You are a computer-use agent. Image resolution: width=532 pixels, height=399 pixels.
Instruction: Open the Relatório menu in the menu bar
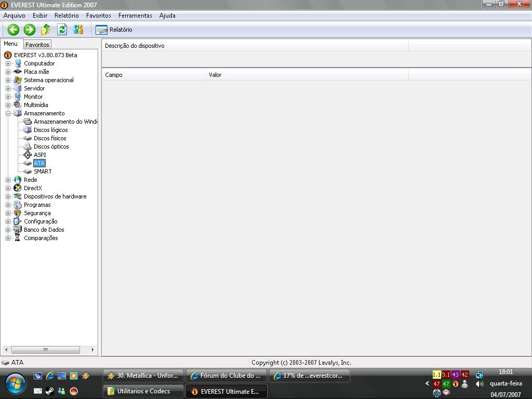(66, 16)
